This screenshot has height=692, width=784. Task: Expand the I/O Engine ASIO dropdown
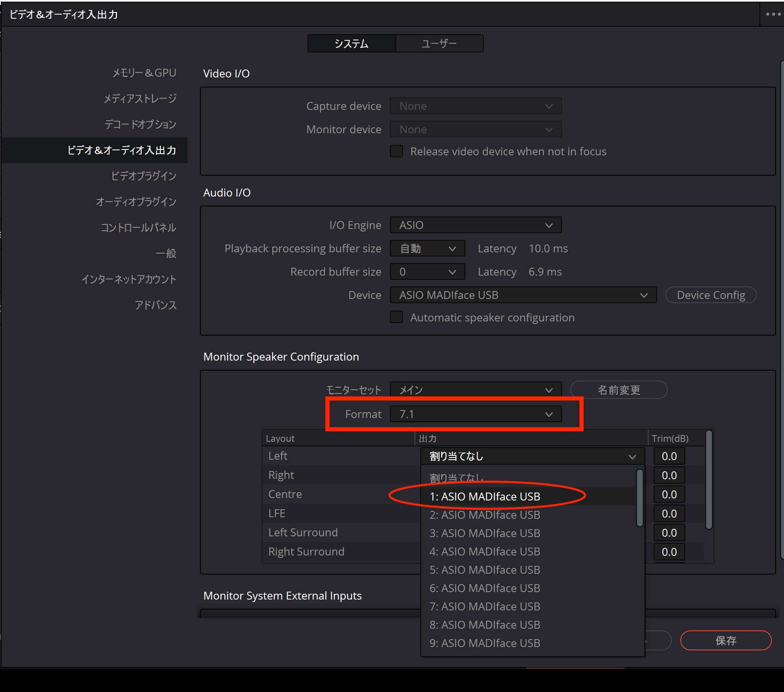pos(475,225)
